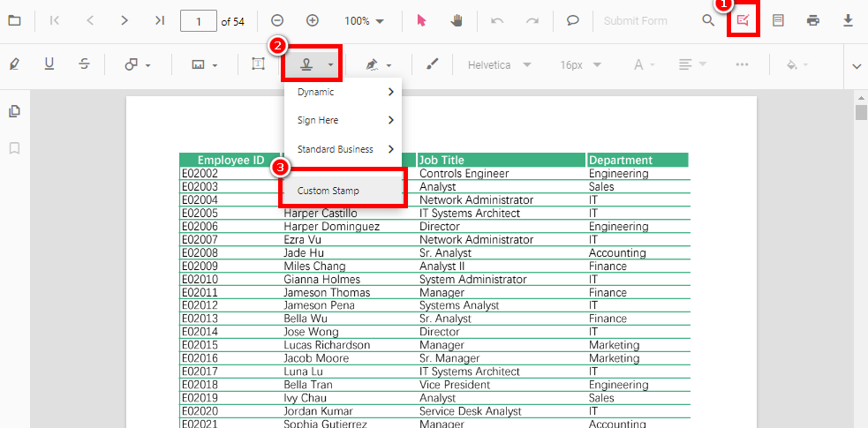Select the text selection pointer tool

421,20
